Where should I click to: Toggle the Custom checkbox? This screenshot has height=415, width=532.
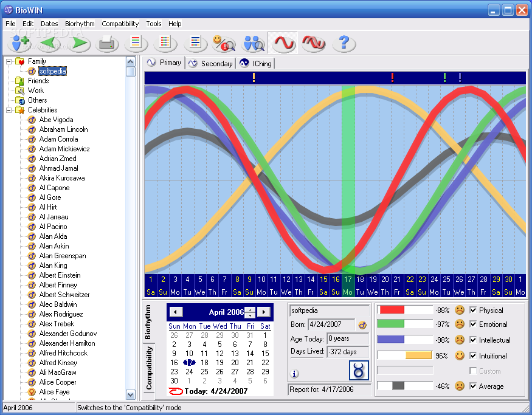tap(473, 371)
